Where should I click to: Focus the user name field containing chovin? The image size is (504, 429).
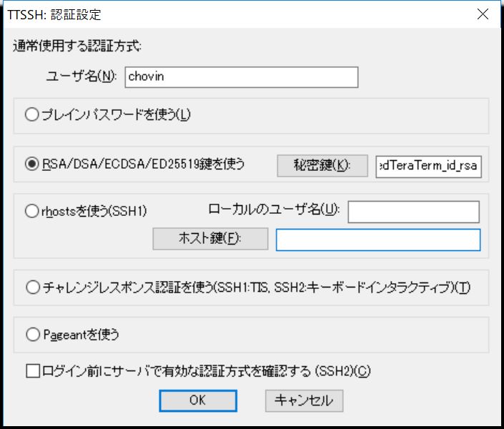click(x=242, y=77)
